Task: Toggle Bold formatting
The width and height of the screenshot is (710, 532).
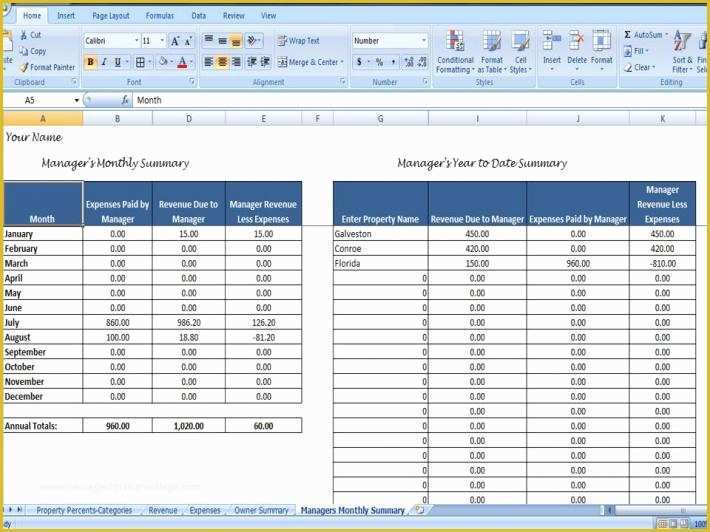Action: pyautogui.click(x=90, y=62)
